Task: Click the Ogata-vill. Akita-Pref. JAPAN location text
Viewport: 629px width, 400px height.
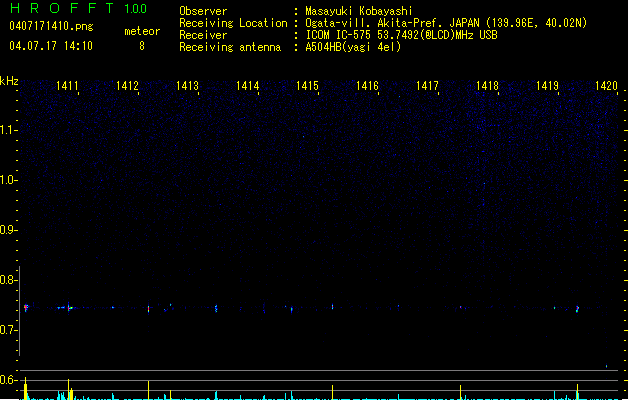Action: click(x=446, y=23)
